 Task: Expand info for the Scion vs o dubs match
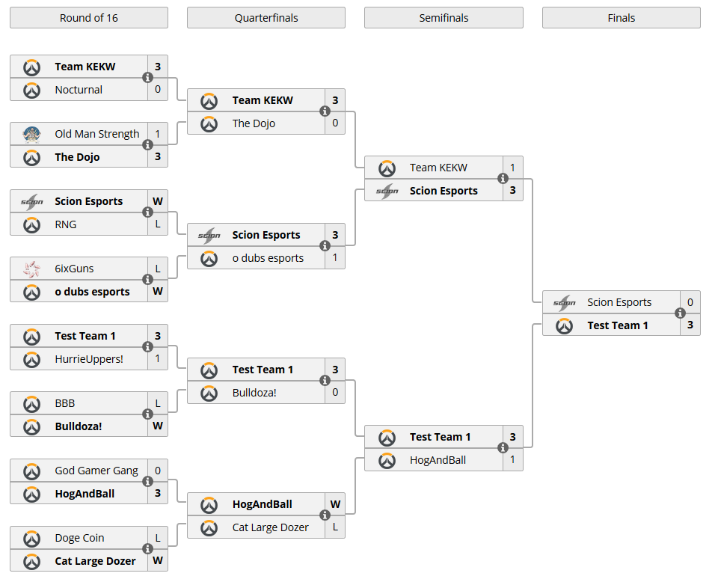pyautogui.click(x=325, y=245)
